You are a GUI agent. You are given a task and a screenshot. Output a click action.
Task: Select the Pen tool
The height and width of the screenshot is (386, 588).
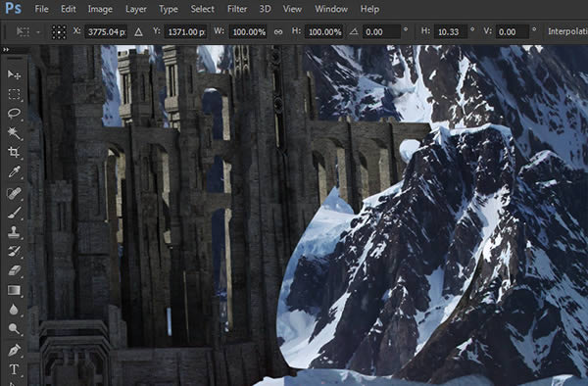pyautogui.click(x=14, y=351)
